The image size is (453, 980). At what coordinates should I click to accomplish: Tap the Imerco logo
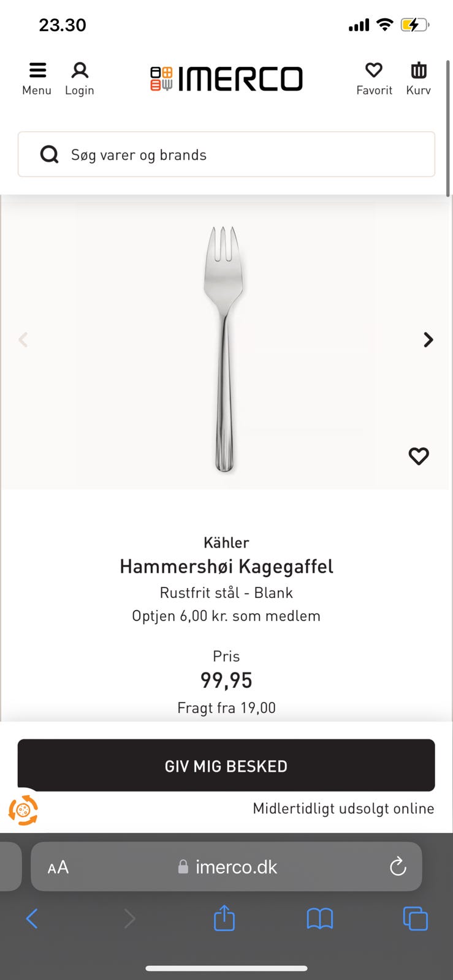click(226, 79)
